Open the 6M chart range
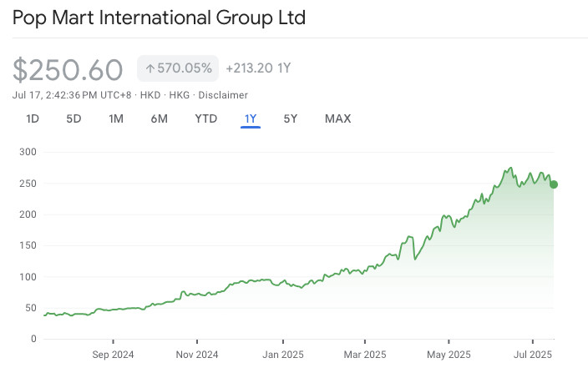Image resolution: width=588 pixels, height=373 pixels. 159,118
